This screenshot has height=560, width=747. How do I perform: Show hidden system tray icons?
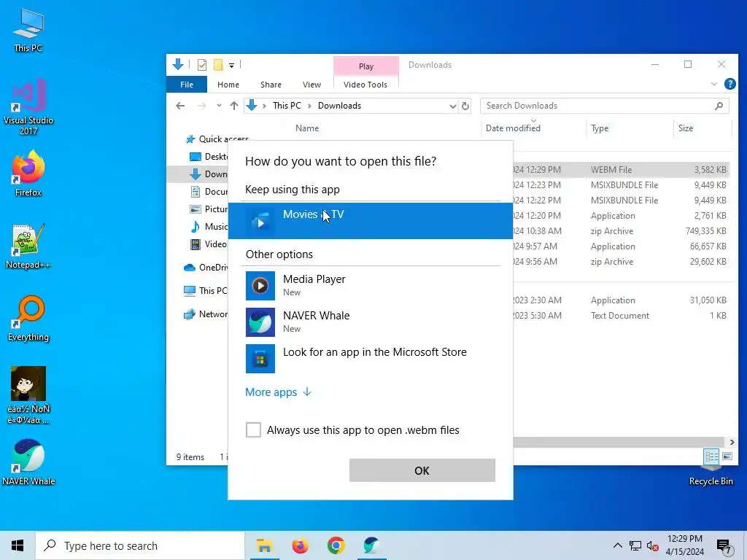(x=617, y=545)
